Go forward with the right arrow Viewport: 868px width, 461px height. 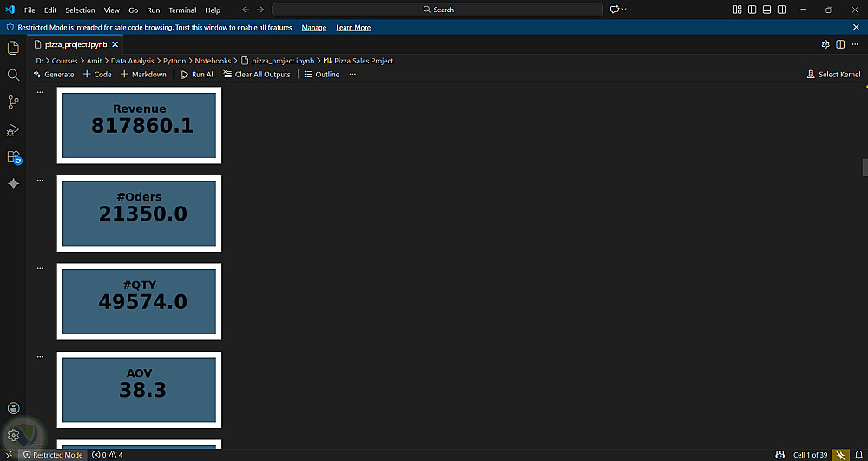pyautogui.click(x=260, y=10)
